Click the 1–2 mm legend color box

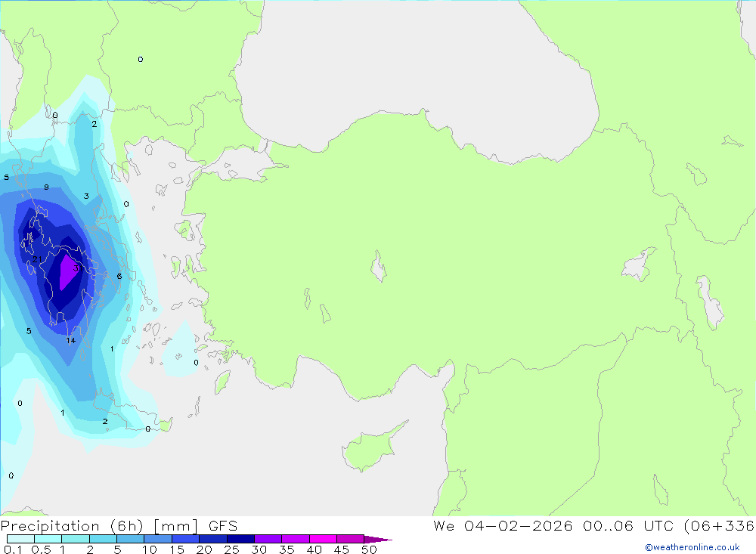pyautogui.click(x=76, y=539)
